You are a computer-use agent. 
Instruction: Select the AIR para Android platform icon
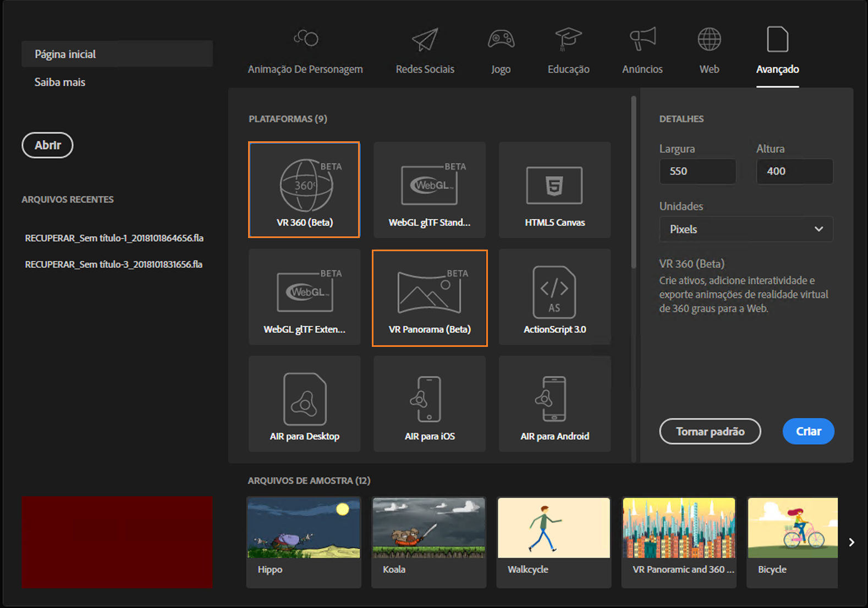pos(554,404)
